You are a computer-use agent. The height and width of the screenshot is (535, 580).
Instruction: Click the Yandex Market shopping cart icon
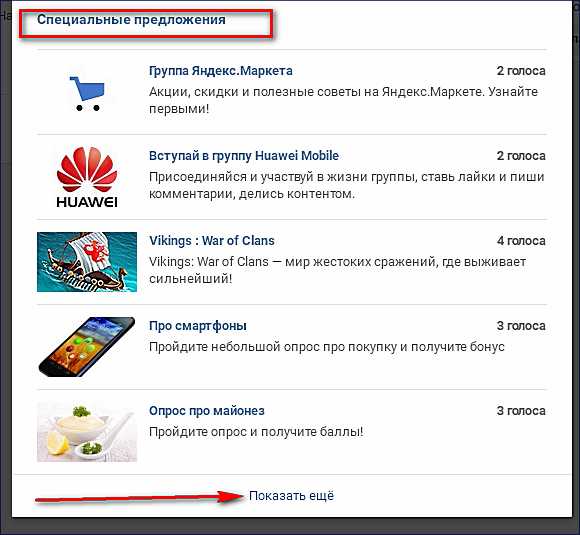[87, 94]
